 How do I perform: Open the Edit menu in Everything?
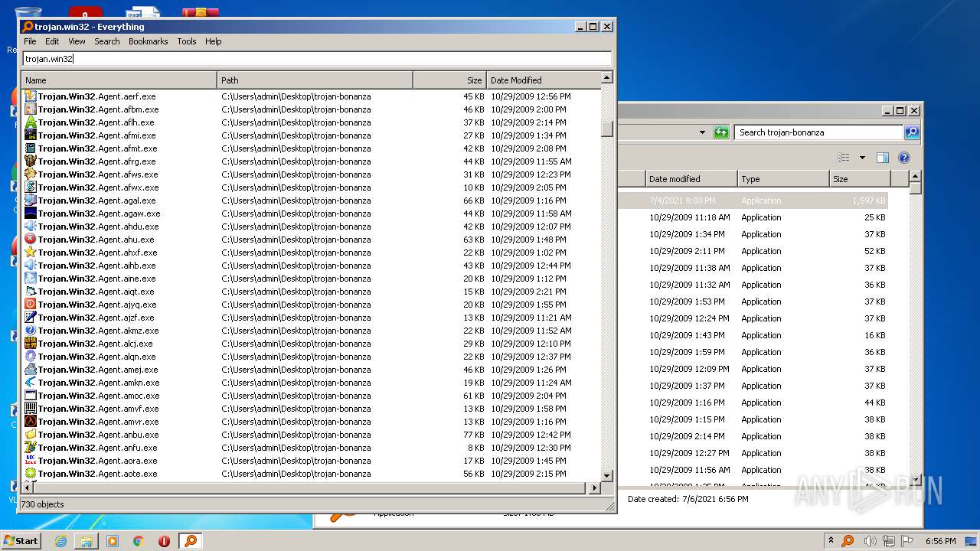click(x=52, y=41)
